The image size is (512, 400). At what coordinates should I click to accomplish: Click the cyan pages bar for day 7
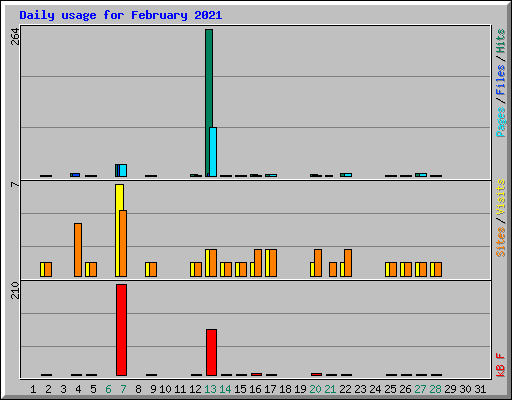123,170
